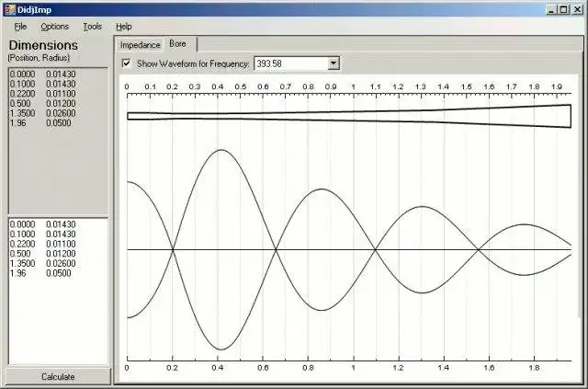The height and width of the screenshot is (389, 588).
Task: Select the 1.3500 0.02600 row in upper list
Action: (43, 113)
